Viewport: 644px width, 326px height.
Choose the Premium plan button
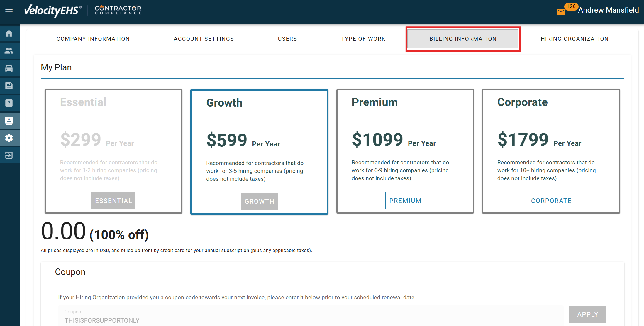pos(405,201)
